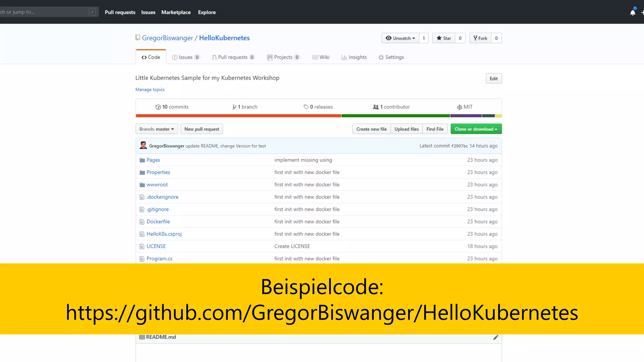Click the Edit description button

[x=494, y=79]
